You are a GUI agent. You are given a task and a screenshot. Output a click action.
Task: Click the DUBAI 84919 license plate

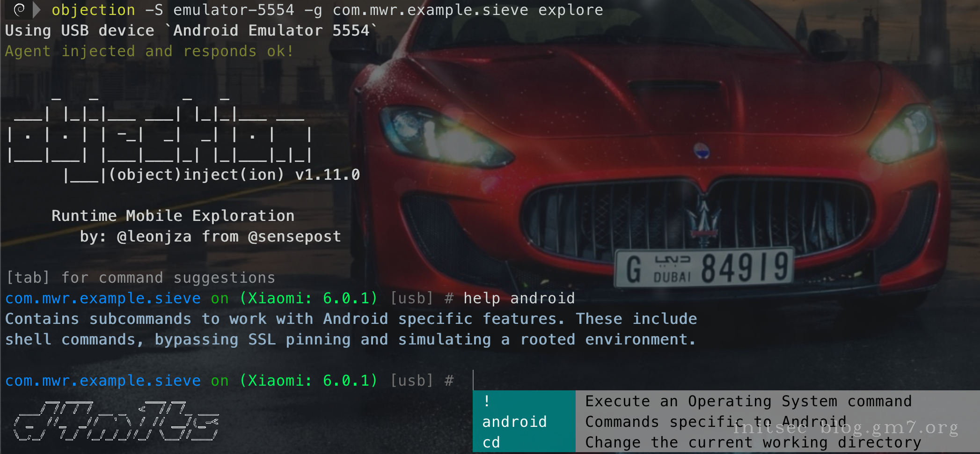click(704, 268)
